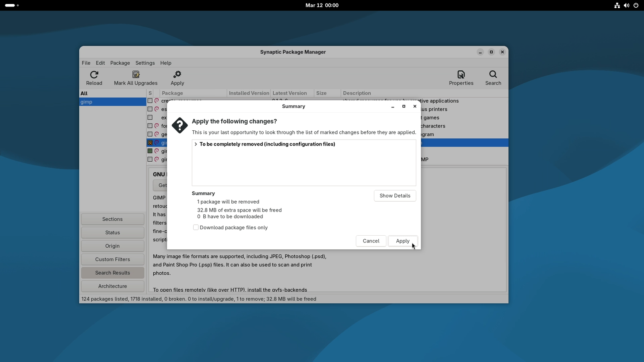This screenshot has height=362, width=644.
Task: Click the Edit menu
Action: (x=100, y=63)
